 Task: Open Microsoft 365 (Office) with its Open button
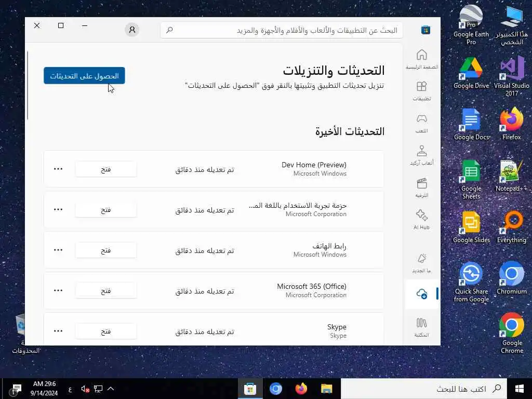point(106,291)
